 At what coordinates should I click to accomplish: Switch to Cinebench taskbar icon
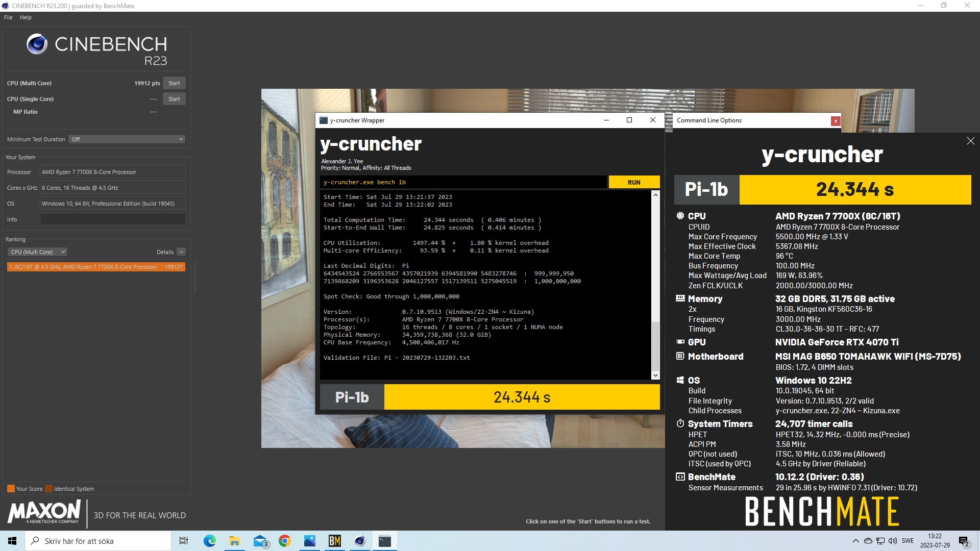(x=360, y=541)
